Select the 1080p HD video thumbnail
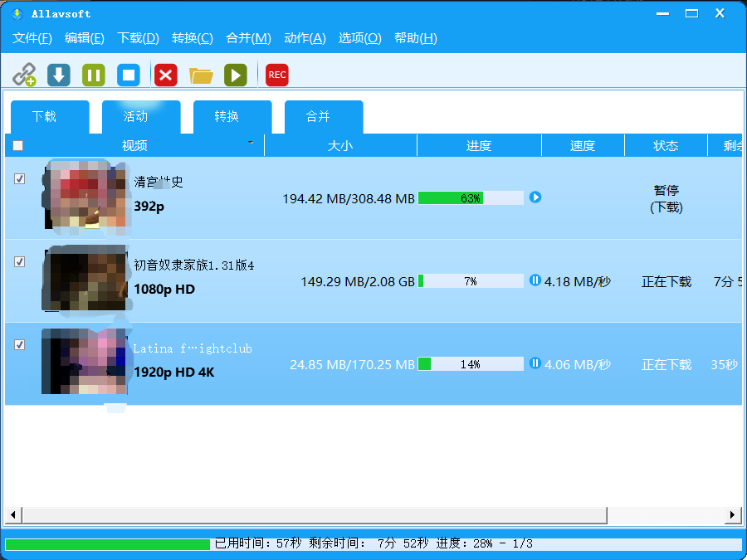Screen dimensions: 747x560 (85, 279)
